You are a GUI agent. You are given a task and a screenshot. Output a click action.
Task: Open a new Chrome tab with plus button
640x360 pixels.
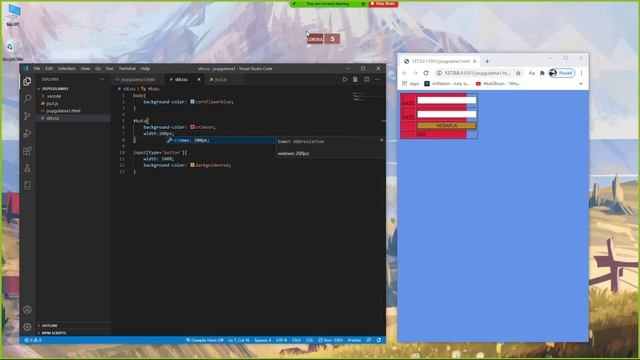[x=487, y=61]
